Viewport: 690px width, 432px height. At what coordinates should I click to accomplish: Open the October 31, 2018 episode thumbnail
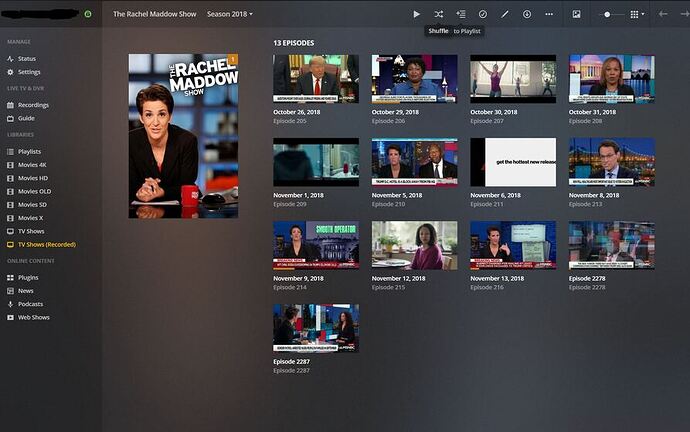point(612,79)
